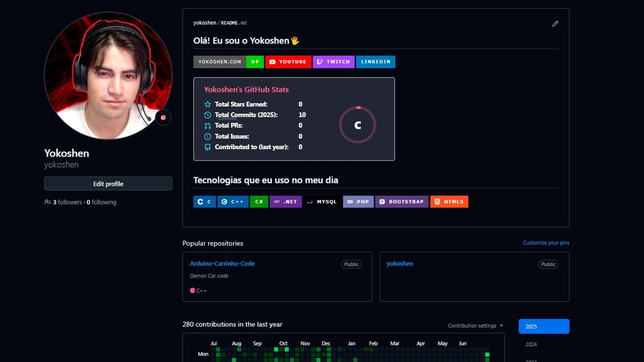Screen dimensions: 644x362
Task: Open the yokoshen repository link
Action: click(x=400, y=264)
